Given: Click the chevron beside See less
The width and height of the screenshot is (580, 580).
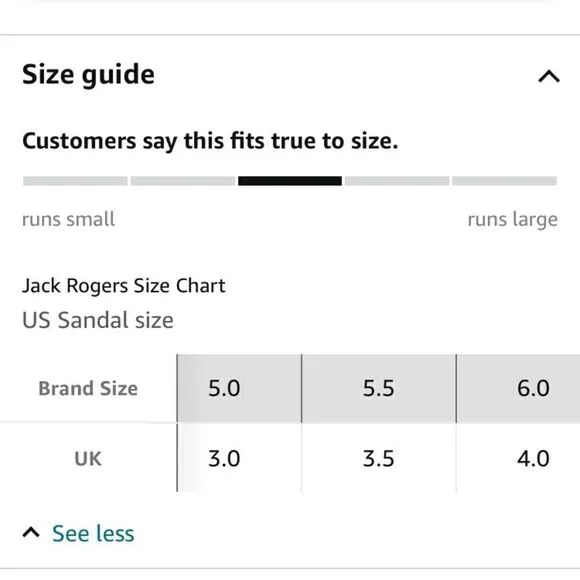Looking at the screenshot, I should click(x=31, y=533).
